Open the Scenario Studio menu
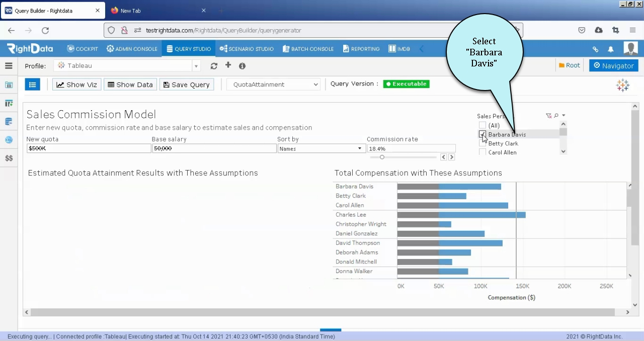Viewport: 644px width, 341px height. (x=247, y=49)
